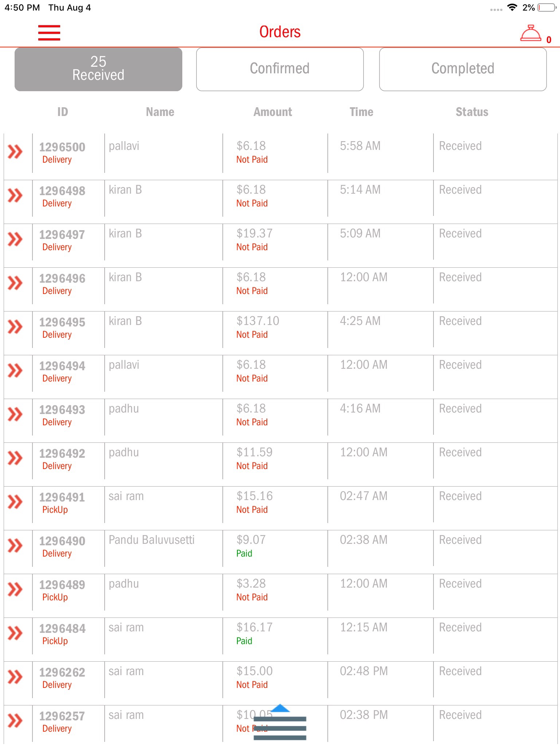Tap the Status column header
This screenshot has height=747, width=560.
pos(472,112)
